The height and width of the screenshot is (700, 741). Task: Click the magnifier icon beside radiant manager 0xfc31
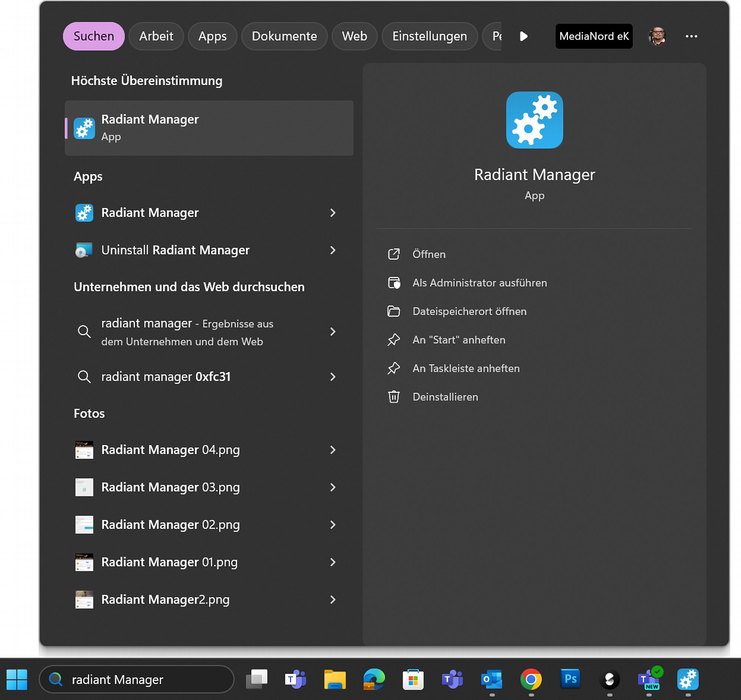point(84,376)
